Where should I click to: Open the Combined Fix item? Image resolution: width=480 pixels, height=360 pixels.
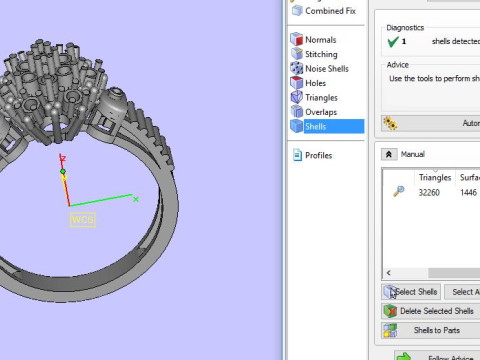coord(330,11)
